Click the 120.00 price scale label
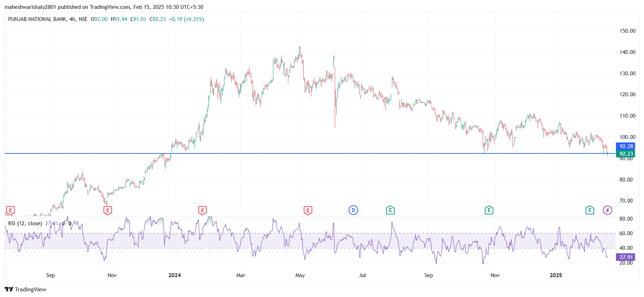Image resolution: width=644 pixels, height=297 pixels. pyautogui.click(x=627, y=94)
